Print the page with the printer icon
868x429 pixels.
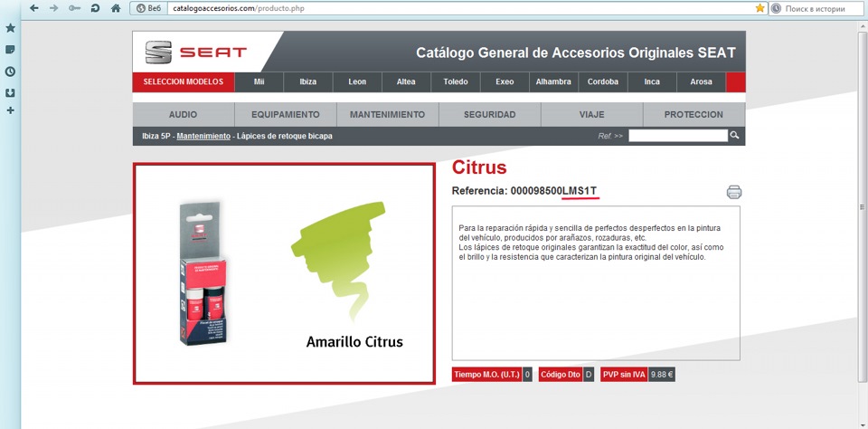coord(734,193)
